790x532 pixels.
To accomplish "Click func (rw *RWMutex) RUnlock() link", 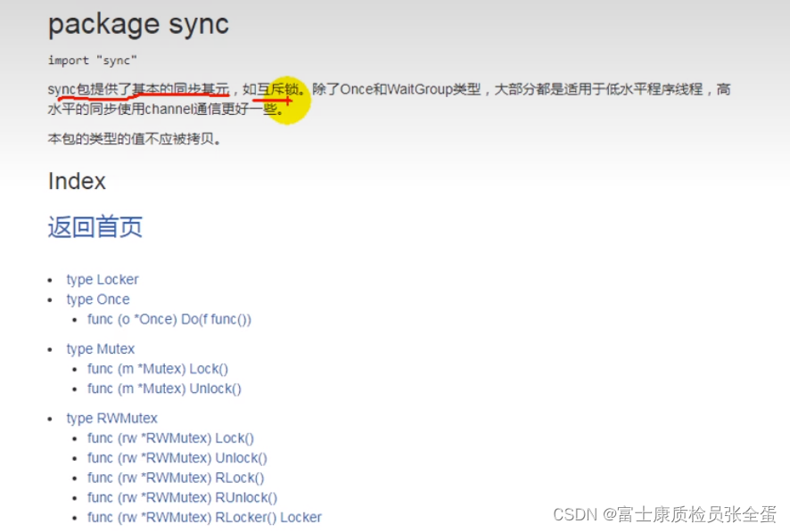I will 180,497.
